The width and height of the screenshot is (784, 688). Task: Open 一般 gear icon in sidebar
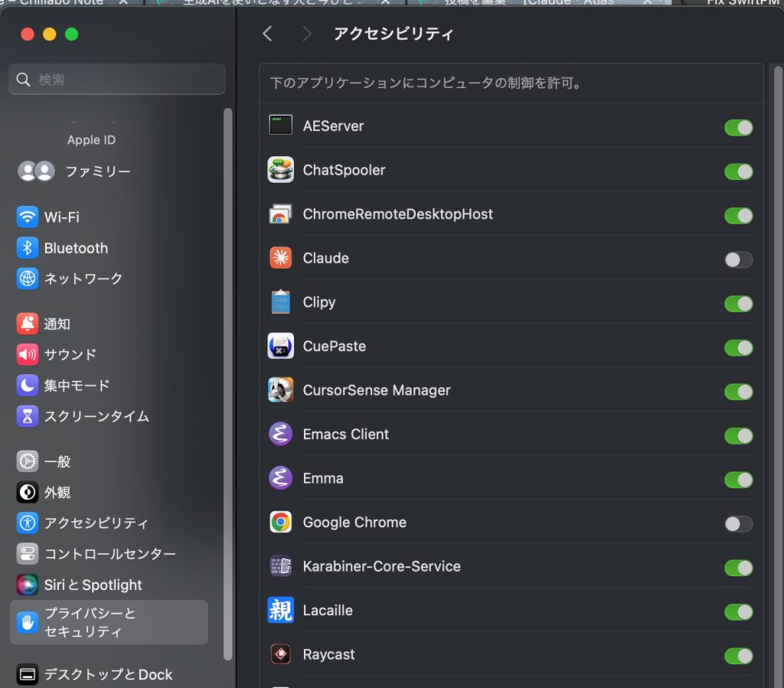point(28,461)
